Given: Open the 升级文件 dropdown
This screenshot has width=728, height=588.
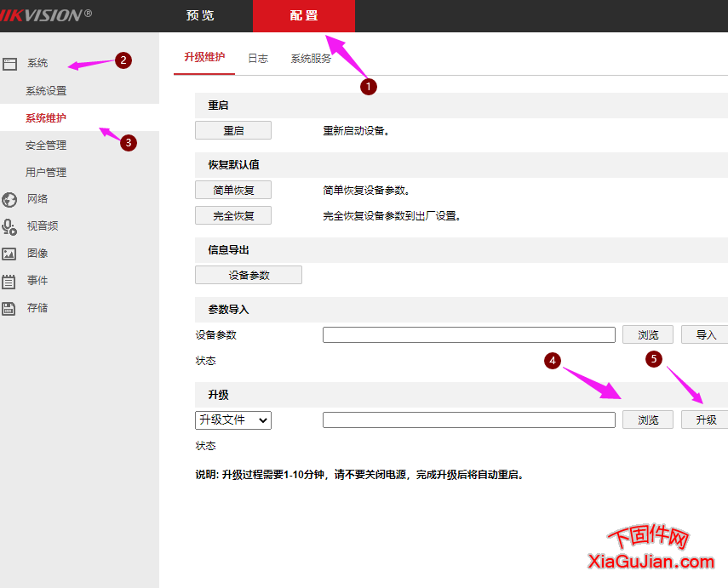Looking at the screenshot, I should [x=233, y=420].
